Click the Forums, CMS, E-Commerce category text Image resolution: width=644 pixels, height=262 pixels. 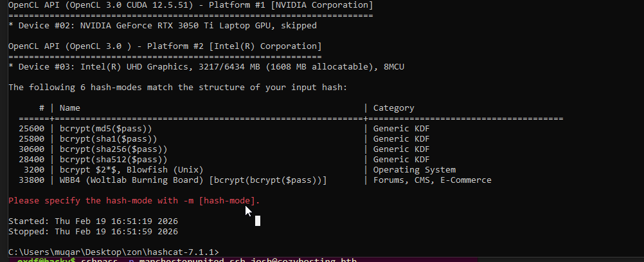432,180
